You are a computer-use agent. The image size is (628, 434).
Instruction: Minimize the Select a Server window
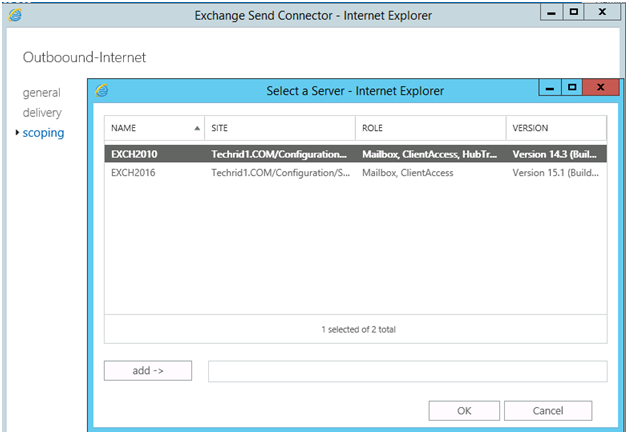[550, 87]
